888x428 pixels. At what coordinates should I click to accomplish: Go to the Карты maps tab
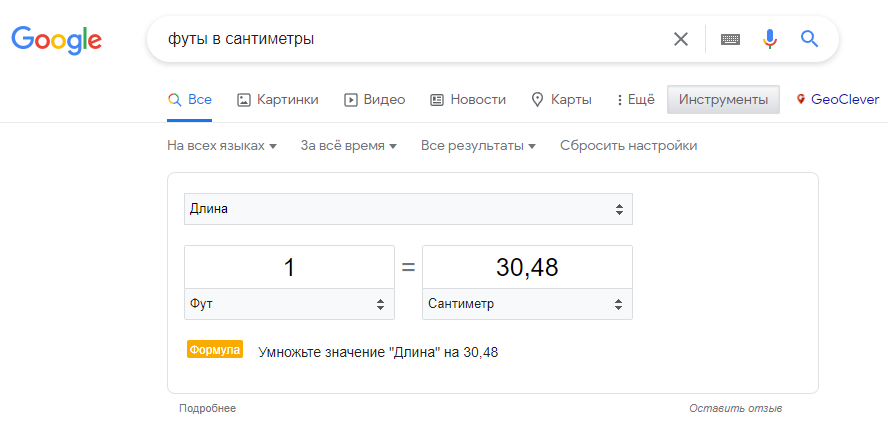tap(561, 100)
